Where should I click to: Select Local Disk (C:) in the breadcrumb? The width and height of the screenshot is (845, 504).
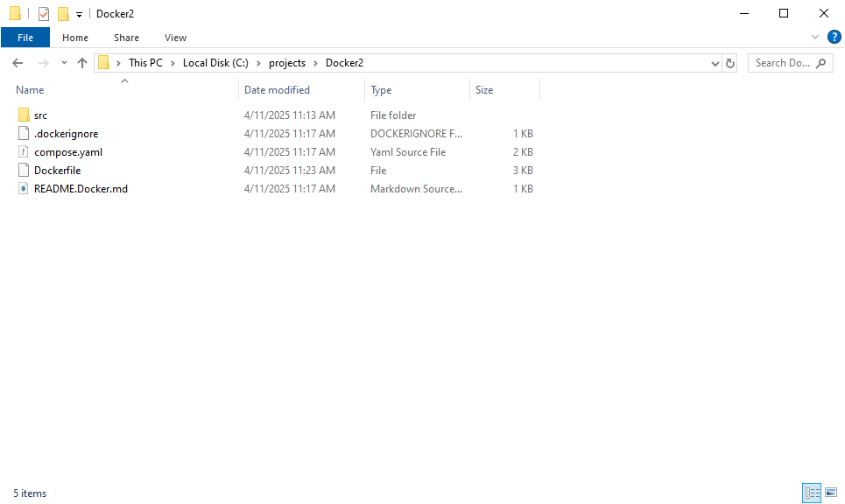pos(215,63)
